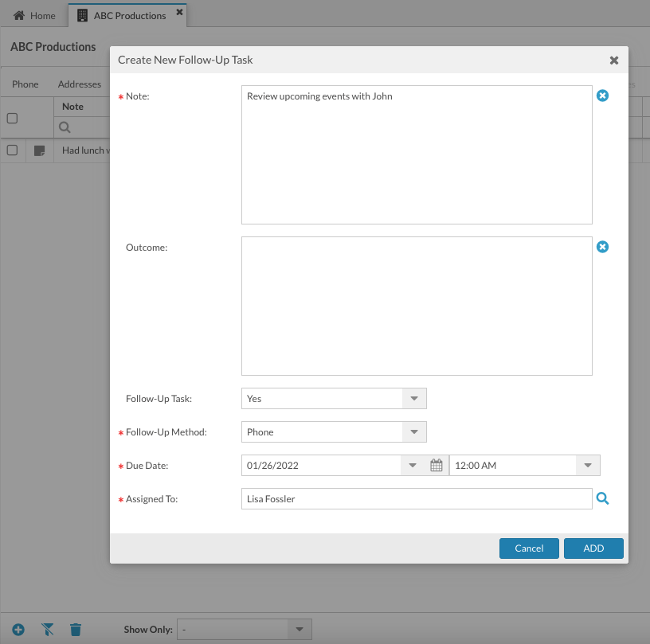The image size is (650, 644).
Task: Click the delete trash icon
Action: (76, 629)
